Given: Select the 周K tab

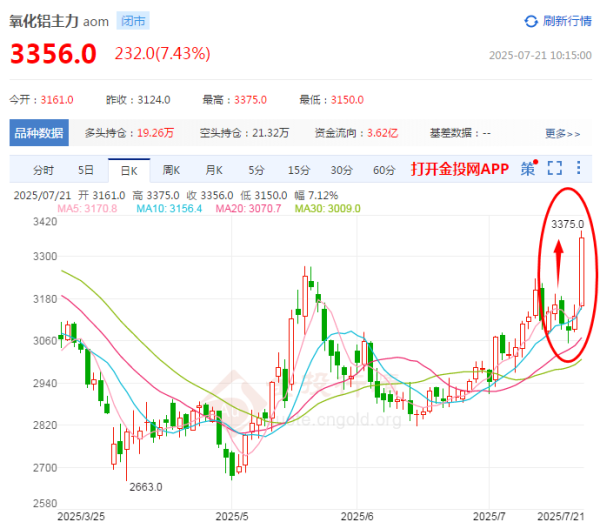Looking at the screenshot, I should [171, 170].
